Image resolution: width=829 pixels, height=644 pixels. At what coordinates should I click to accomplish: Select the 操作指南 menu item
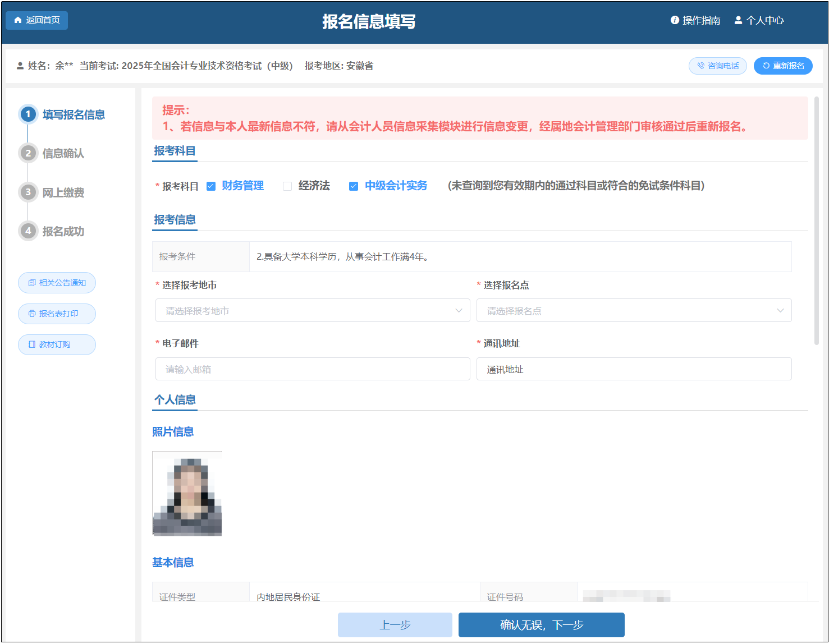(x=700, y=20)
